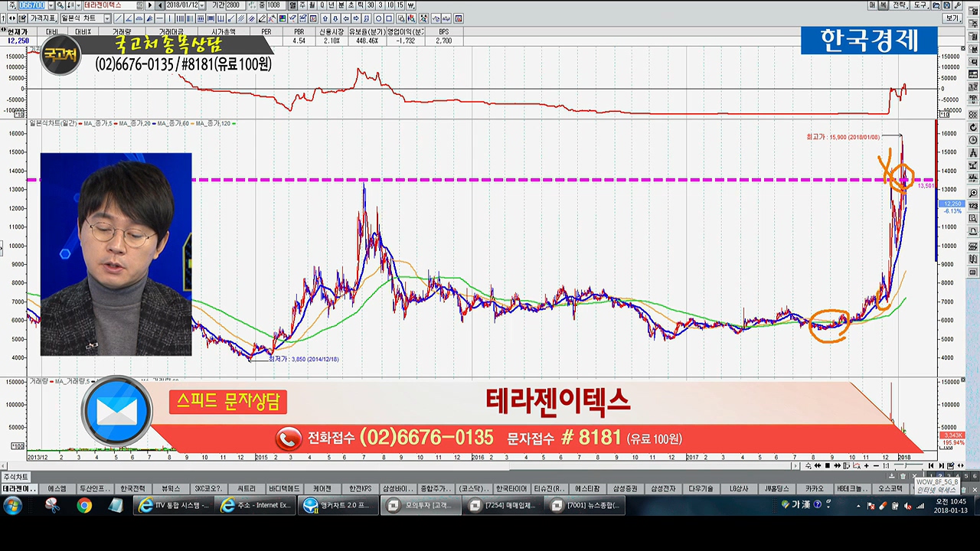Select the 한국전력 stock tab

(x=132, y=488)
